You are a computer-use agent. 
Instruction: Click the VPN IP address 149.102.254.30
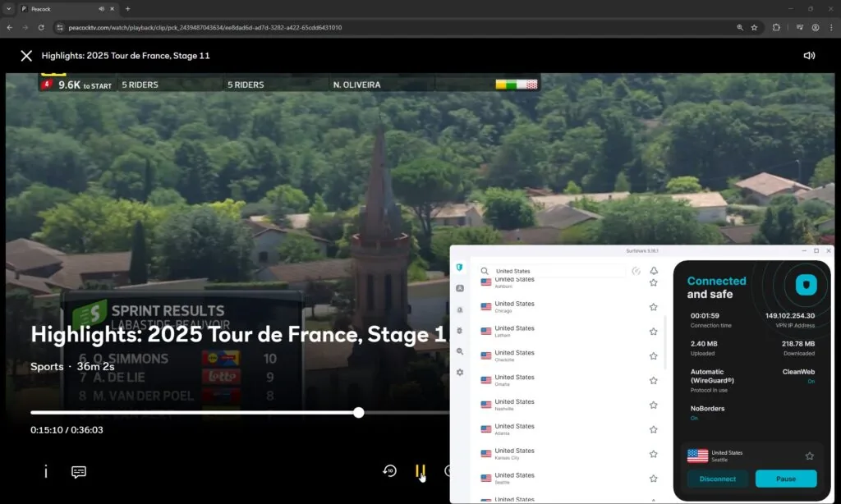click(x=790, y=316)
